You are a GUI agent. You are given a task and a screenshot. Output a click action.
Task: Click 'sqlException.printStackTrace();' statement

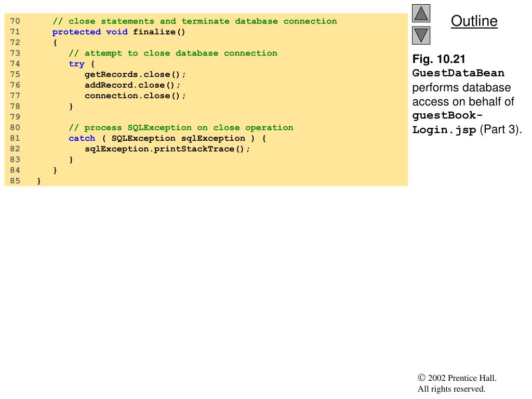click(x=167, y=149)
